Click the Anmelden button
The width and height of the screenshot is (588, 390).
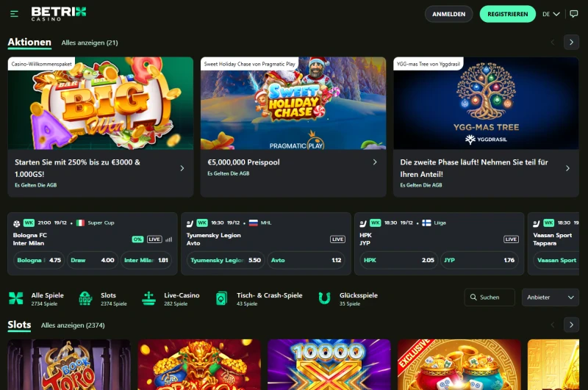coord(448,14)
